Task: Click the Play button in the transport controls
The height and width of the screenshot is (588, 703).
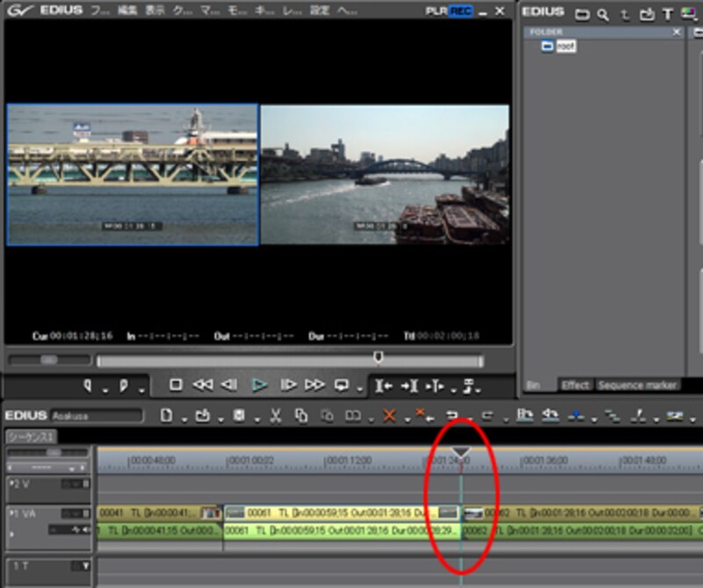Action: pyautogui.click(x=259, y=385)
